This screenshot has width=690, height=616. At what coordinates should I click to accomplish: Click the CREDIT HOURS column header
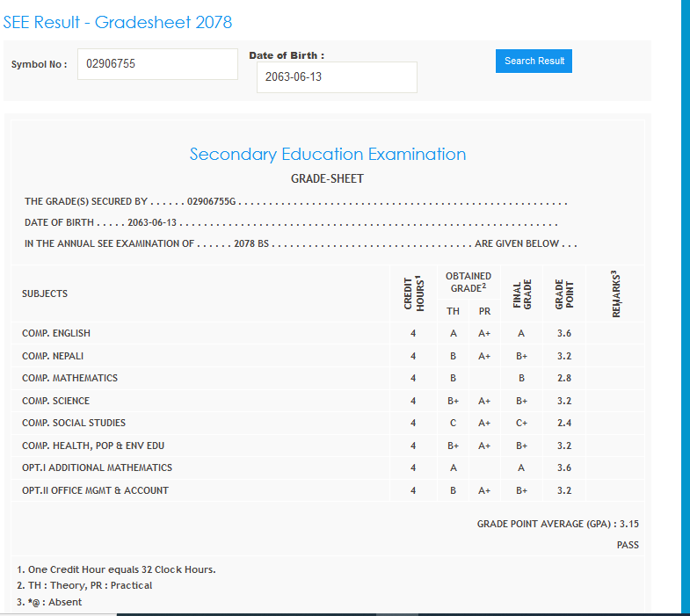point(413,293)
